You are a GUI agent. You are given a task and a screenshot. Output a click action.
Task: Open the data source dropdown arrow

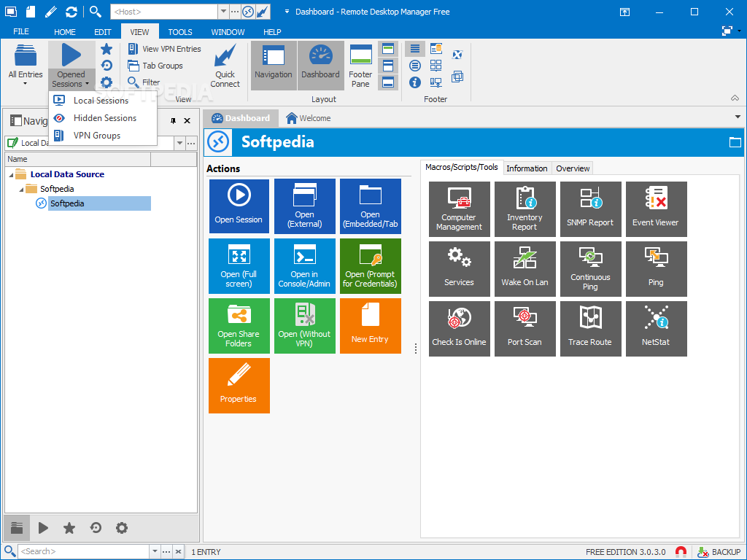tap(179, 143)
